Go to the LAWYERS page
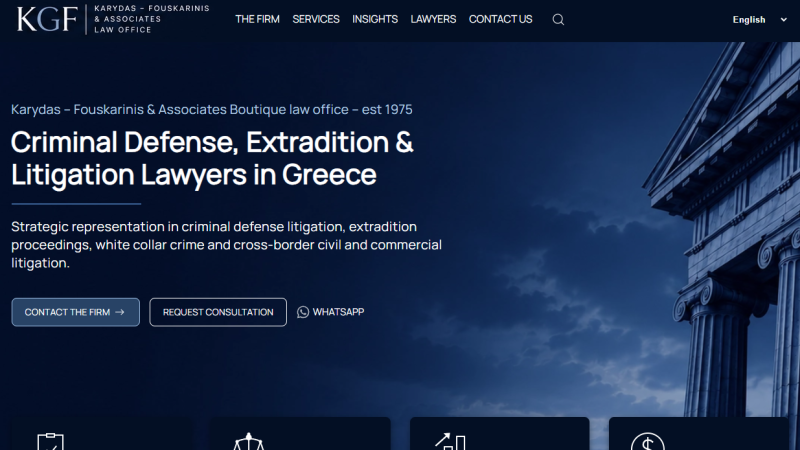800x450 pixels. tap(433, 19)
